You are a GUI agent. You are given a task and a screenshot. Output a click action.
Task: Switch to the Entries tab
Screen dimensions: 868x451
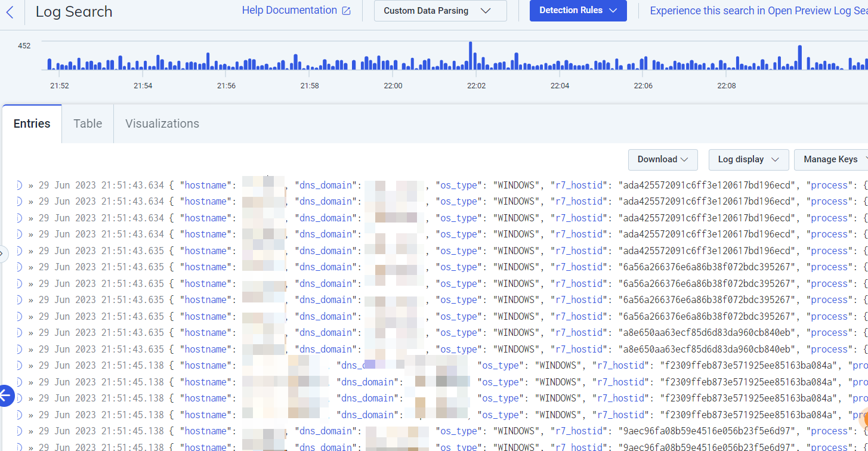32,124
